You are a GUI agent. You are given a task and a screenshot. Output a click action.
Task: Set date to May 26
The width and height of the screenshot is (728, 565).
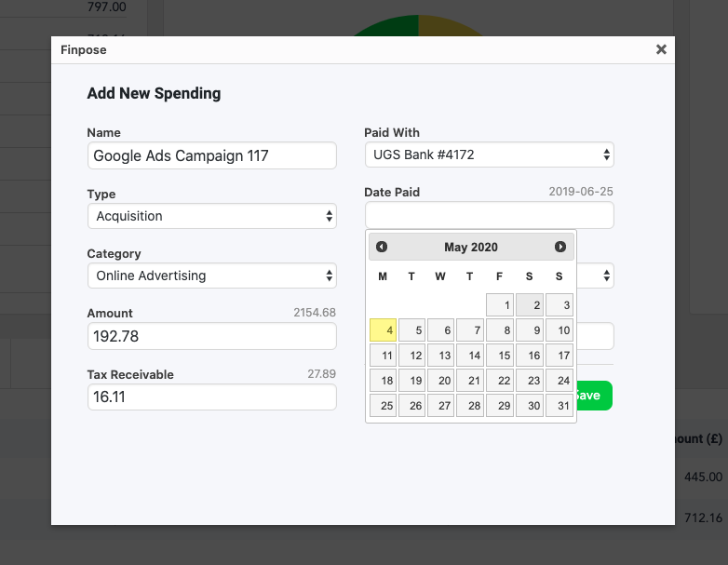[x=411, y=405]
